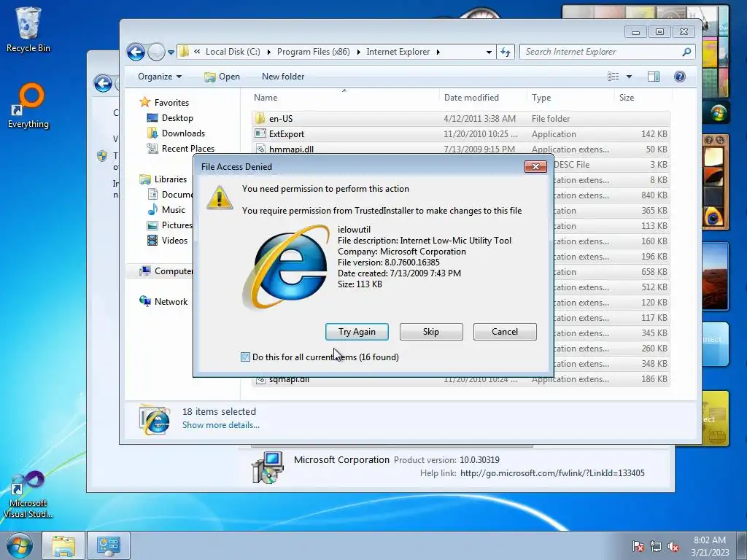Create a New folder from the toolbar
Image resolution: width=747 pixels, height=560 pixels.
coord(283,76)
